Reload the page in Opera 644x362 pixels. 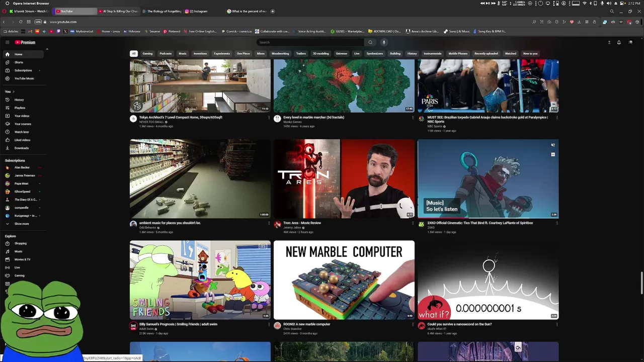point(21,22)
